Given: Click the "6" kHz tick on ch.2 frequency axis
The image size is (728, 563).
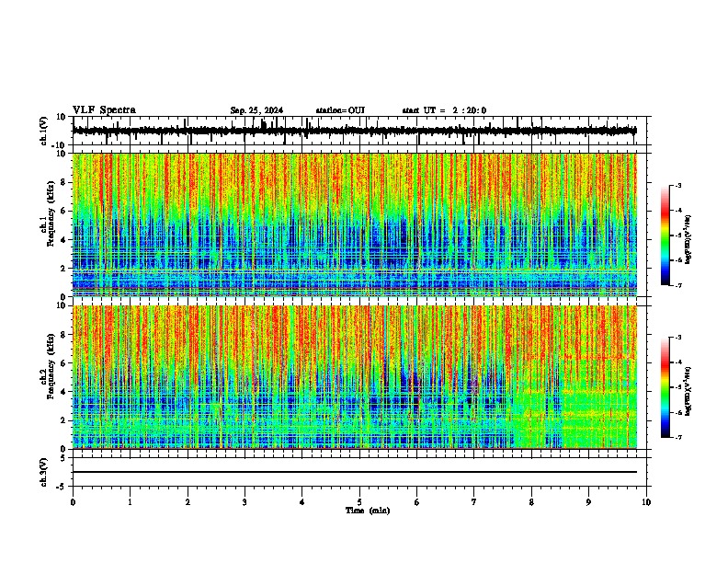Looking at the screenshot, I should click(x=63, y=362).
